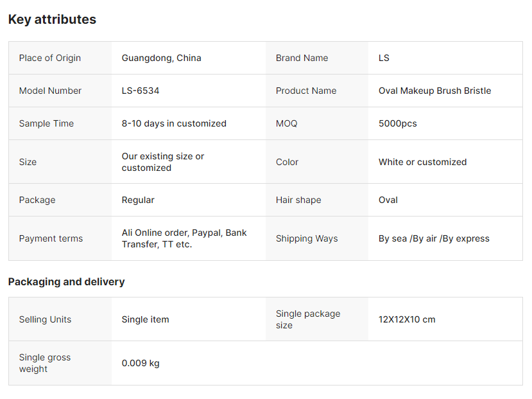This screenshot has height=399, width=532.
Task: Select the Sample Time label
Action: point(46,123)
